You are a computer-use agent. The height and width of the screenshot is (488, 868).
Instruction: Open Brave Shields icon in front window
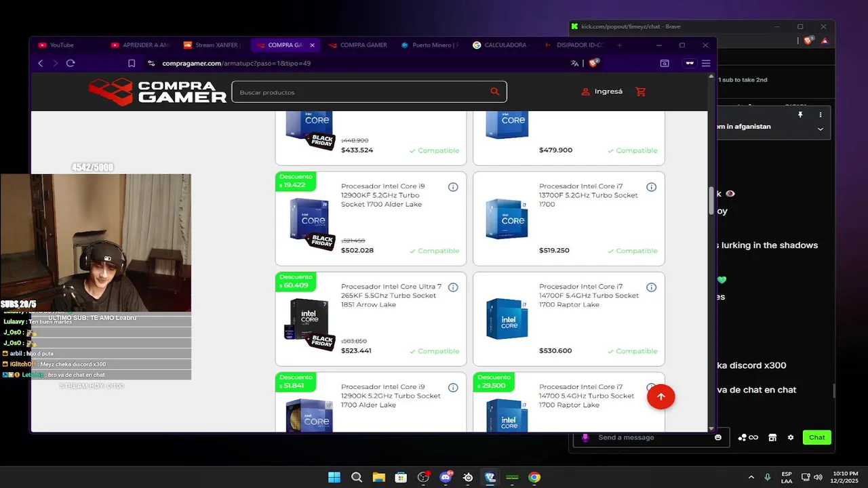pyautogui.click(x=594, y=62)
